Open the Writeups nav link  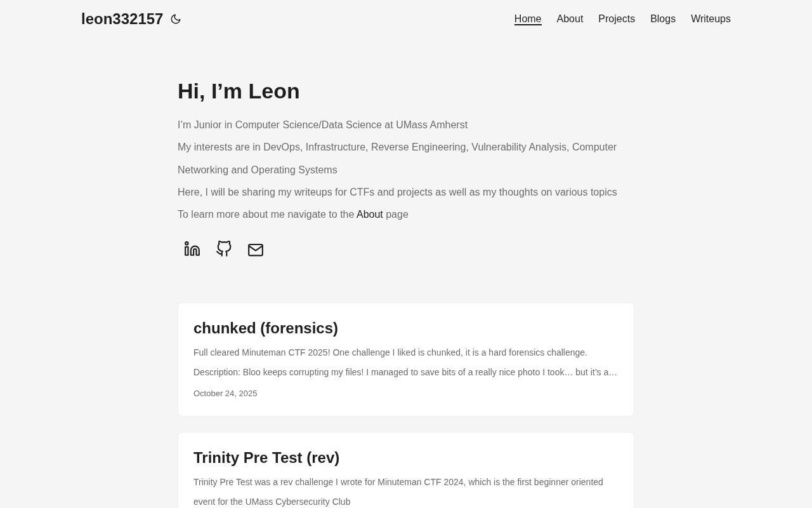710,19
